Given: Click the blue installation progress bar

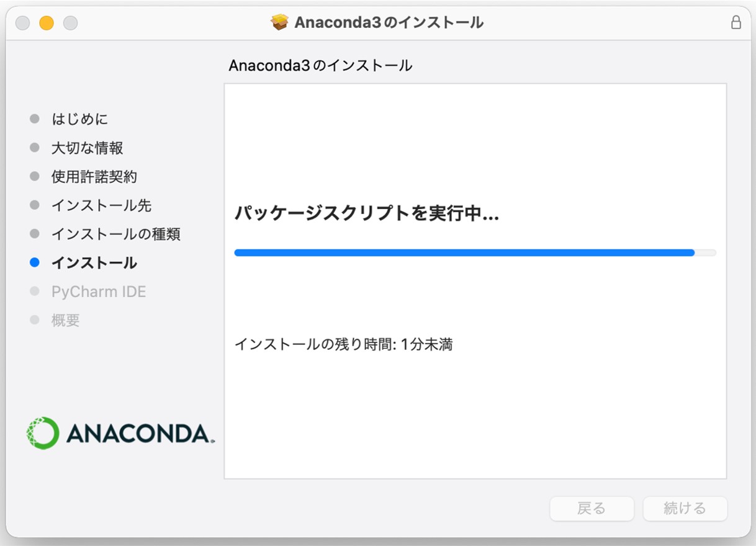Looking at the screenshot, I should (x=464, y=253).
